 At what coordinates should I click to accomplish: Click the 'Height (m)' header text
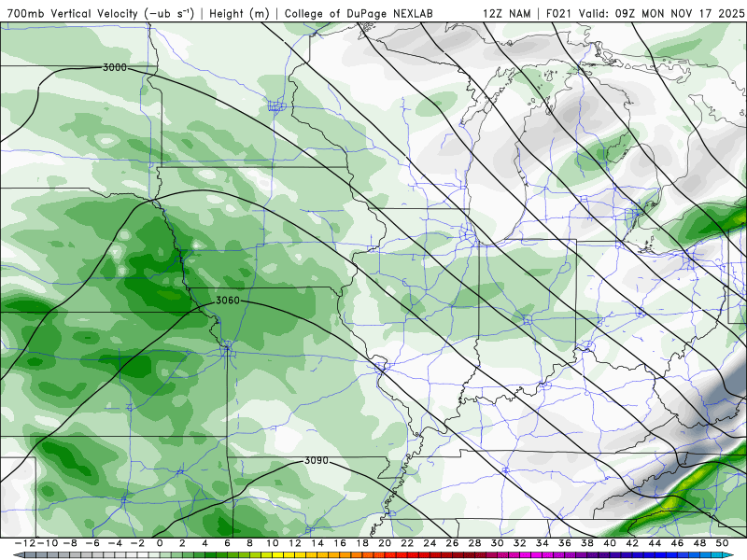(x=240, y=13)
